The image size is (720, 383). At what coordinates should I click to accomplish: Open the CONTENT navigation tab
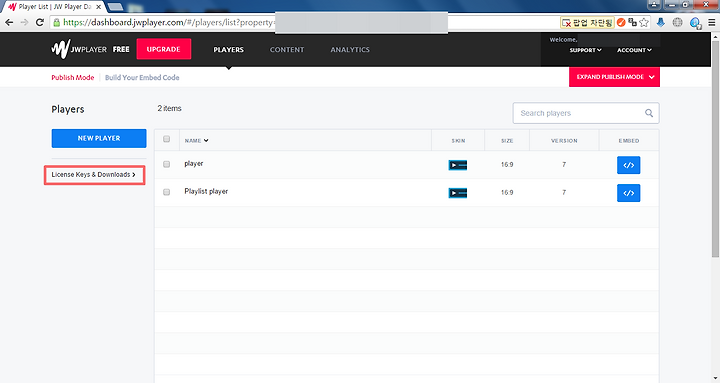point(287,50)
